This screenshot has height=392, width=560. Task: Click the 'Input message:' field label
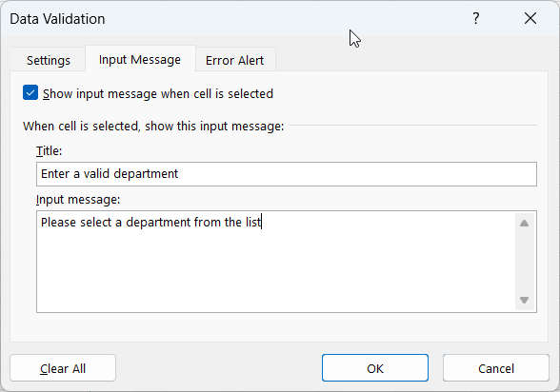[x=78, y=200]
